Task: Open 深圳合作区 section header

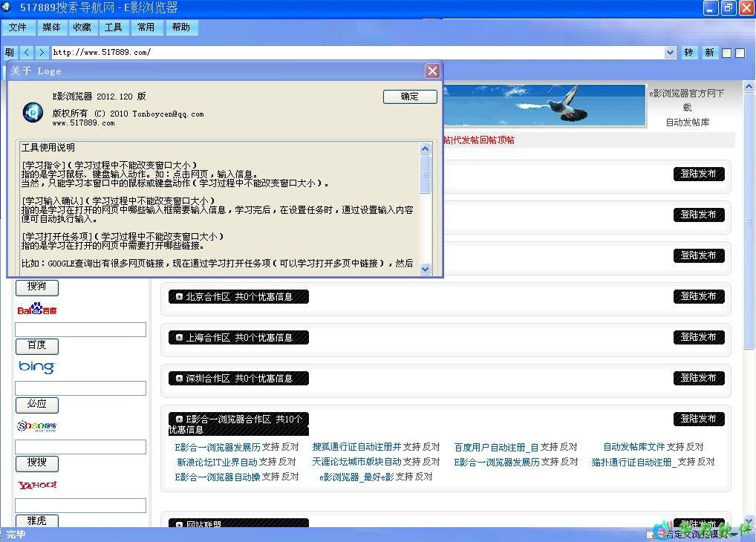Action: point(238,379)
